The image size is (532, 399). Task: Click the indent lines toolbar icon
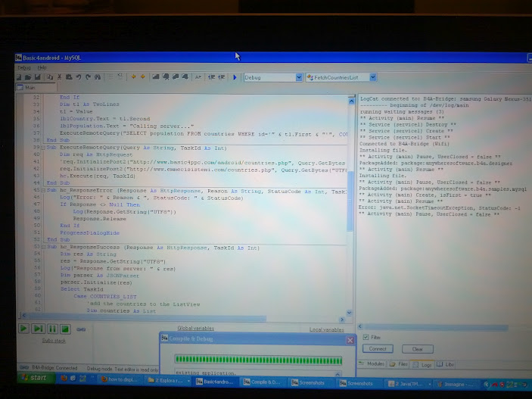coord(211,77)
